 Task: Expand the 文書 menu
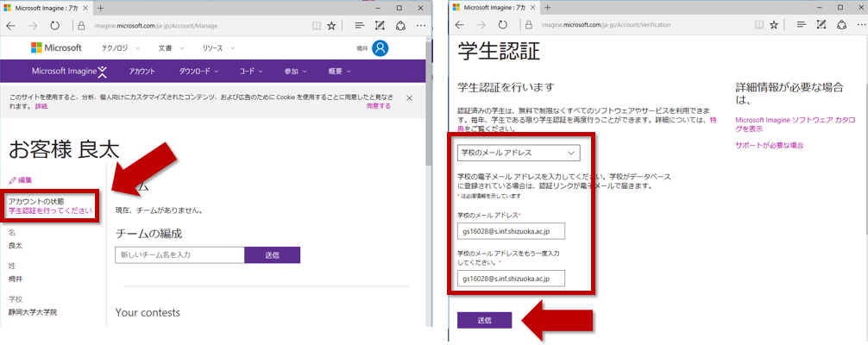[171, 48]
